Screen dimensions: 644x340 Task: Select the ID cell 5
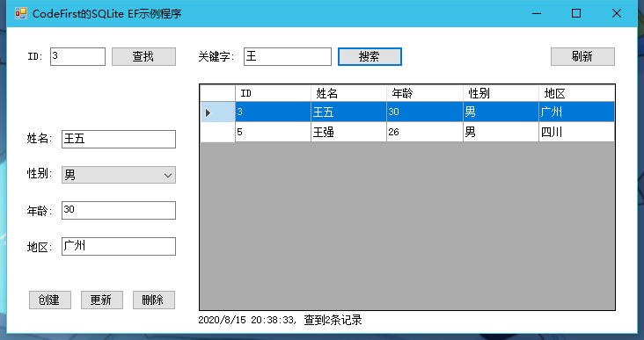[x=273, y=132]
